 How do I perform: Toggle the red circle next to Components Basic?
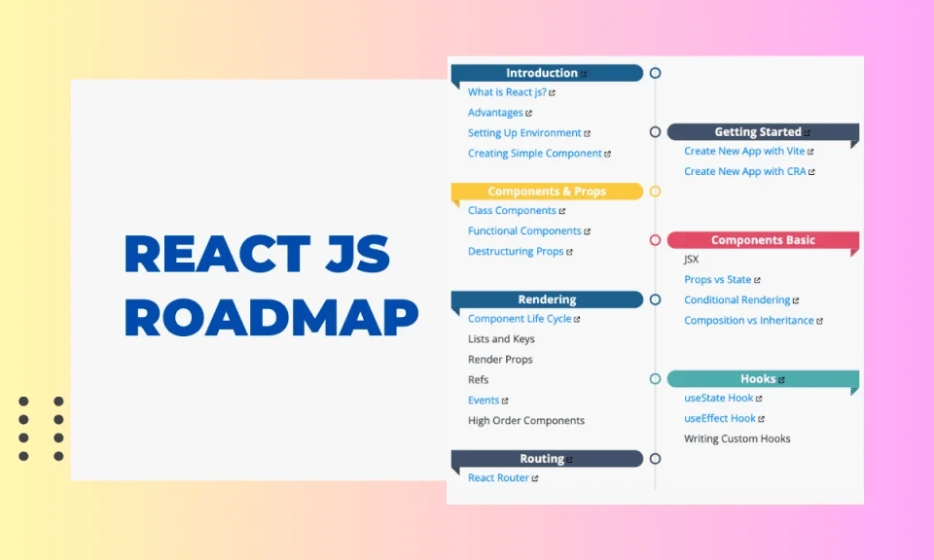pyautogui.click(x=655, y=240)
